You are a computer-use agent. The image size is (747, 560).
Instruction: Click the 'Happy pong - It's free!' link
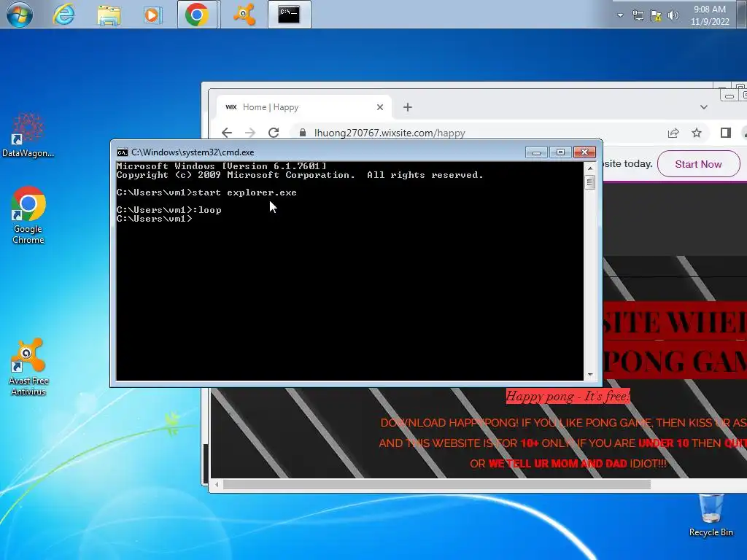pos(568,396)
